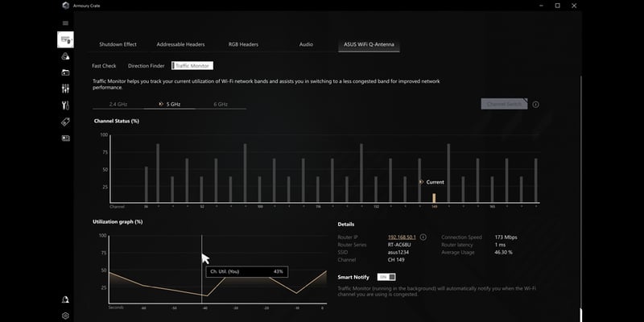The image size is (644, 322).
Task: Click the Armoury Crate title text
Action: [x=86, y=6]
